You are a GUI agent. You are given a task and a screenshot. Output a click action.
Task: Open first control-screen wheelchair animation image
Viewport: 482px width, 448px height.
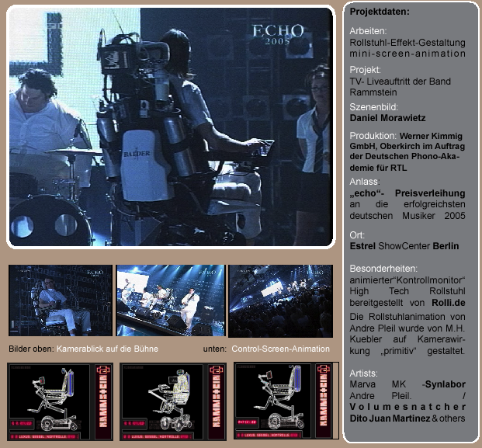[61, 401]
